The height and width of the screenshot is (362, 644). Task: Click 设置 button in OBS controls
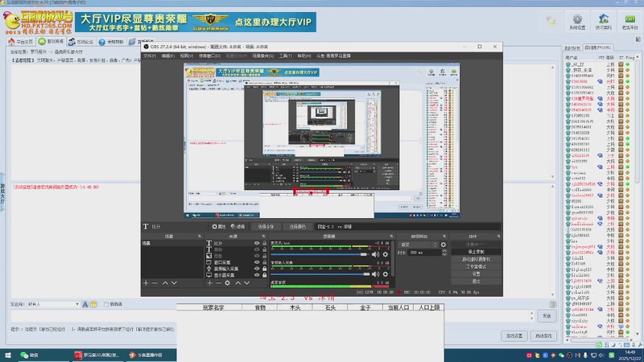pyautogui.click(x=476, y=274)
